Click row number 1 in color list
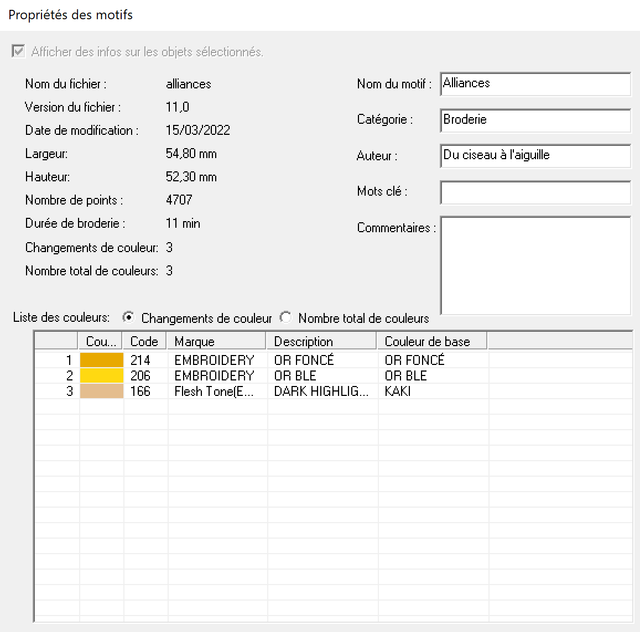The height and width of the screenshot is (632, 640). coord(69,360)
